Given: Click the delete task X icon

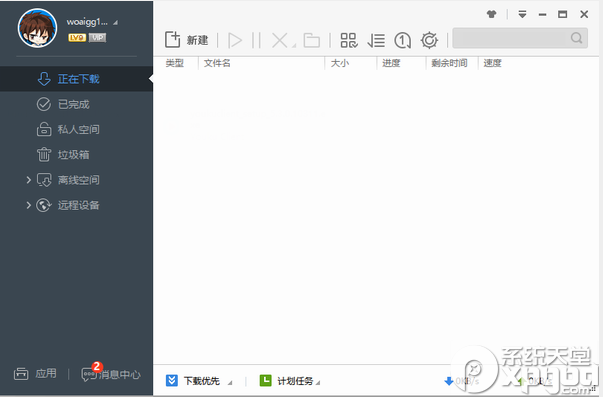Looking at the screenshot, I should (x=280, y=40).
